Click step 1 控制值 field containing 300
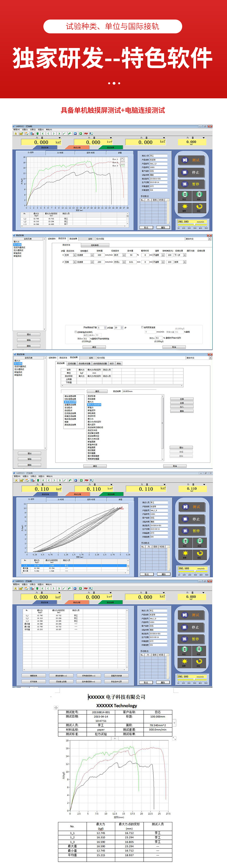 coord(99,255)
